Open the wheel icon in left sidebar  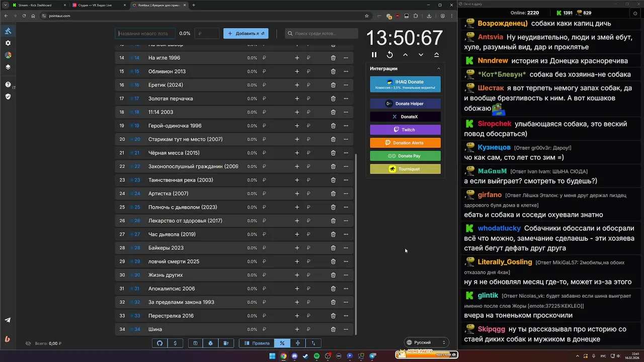(8, 55)
